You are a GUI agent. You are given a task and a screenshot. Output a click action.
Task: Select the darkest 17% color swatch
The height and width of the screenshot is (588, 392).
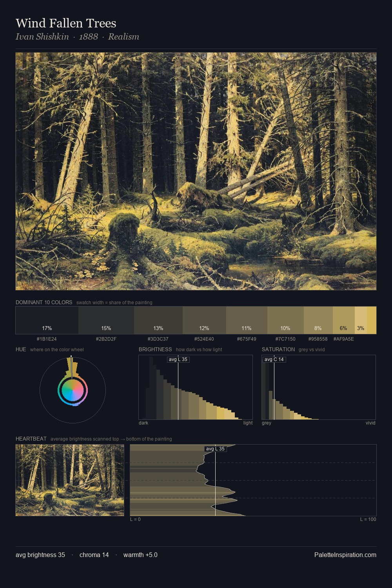pyautogui.click(x=47, y=320)
